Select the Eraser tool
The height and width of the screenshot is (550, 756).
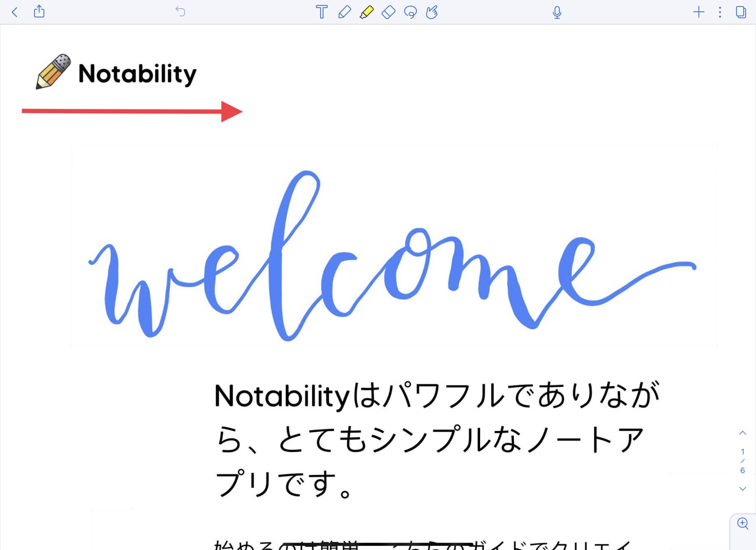(388, 12)
